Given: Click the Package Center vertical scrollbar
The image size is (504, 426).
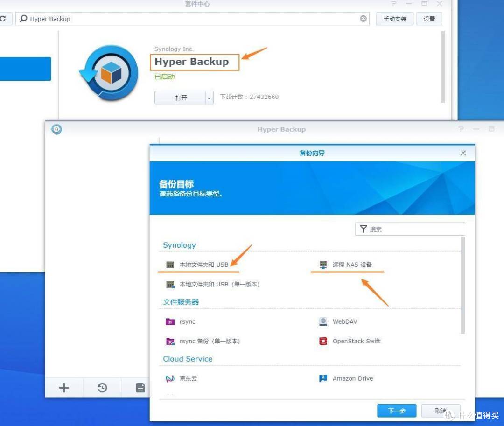Looking at the screenshot, I should [x=442, y=67].
